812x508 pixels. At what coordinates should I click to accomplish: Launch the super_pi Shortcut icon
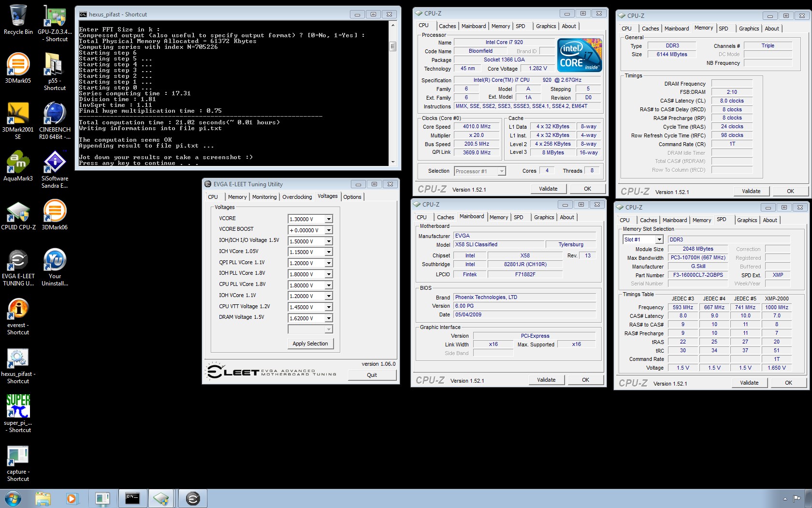18,414
